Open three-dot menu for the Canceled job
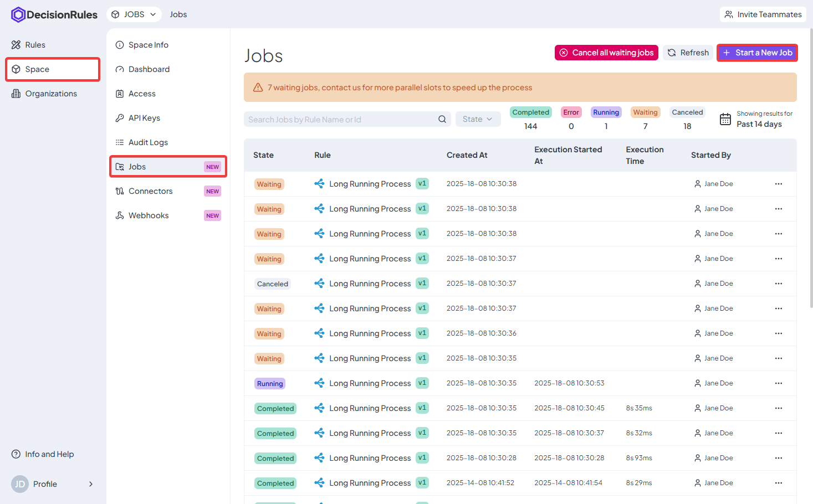 point(778,284)
